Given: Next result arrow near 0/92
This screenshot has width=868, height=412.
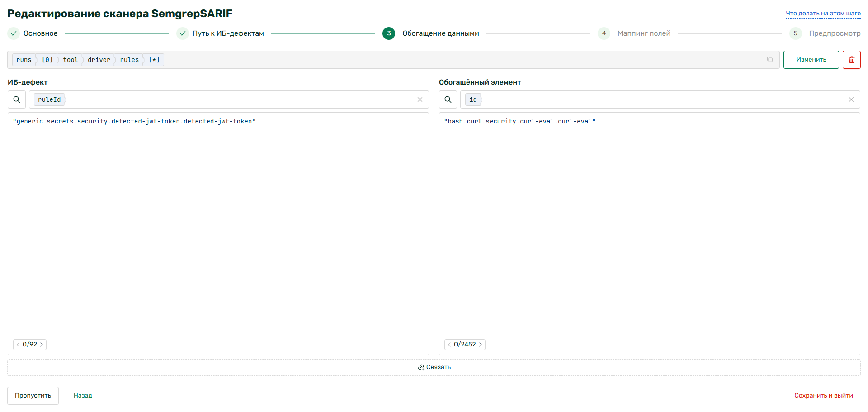Looking at the screenshot, I should [42, 345].
